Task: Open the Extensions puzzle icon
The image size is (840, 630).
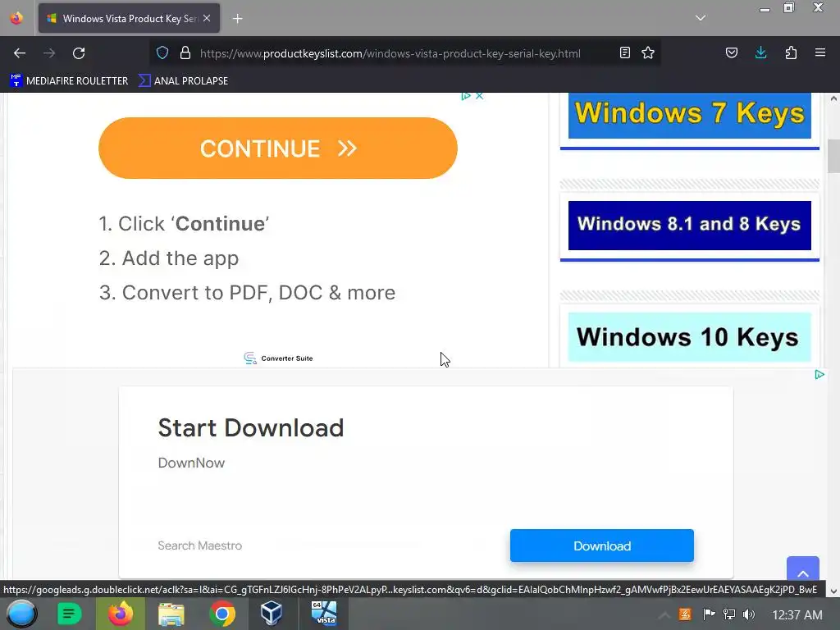Action: pyautogui.click(x=791, y=53)
